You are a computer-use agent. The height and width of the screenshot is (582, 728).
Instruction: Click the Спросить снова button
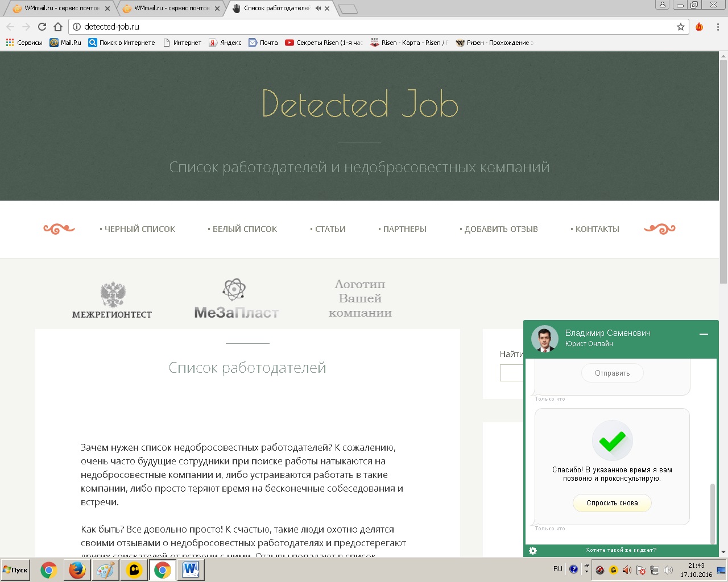[612, 503]
